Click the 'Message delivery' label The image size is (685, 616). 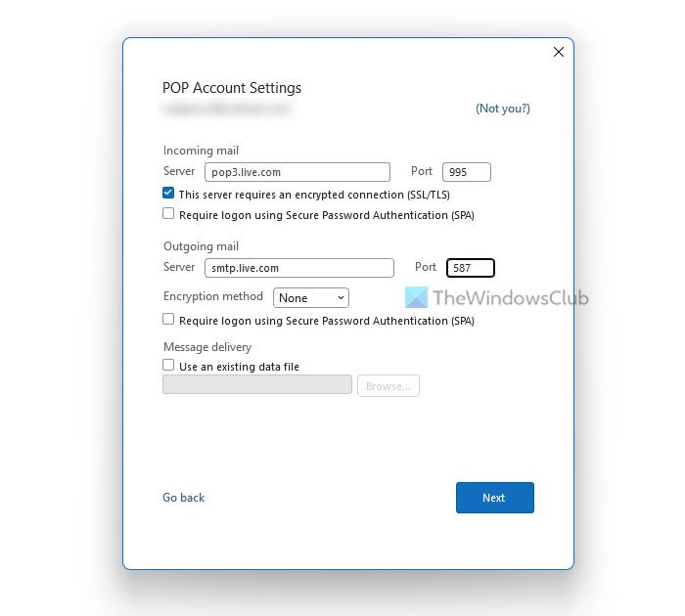click(x=207, y=347)
